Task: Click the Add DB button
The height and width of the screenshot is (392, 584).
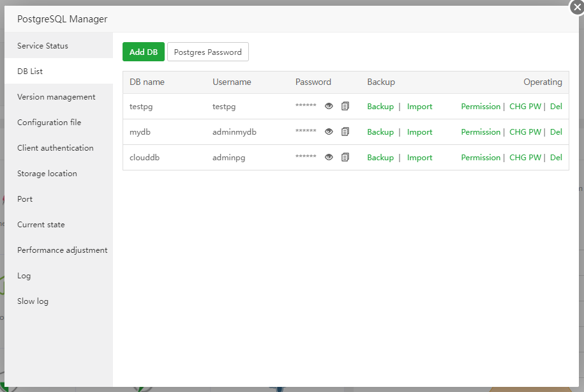Action: pyautogui.click(x=144, y=52)
